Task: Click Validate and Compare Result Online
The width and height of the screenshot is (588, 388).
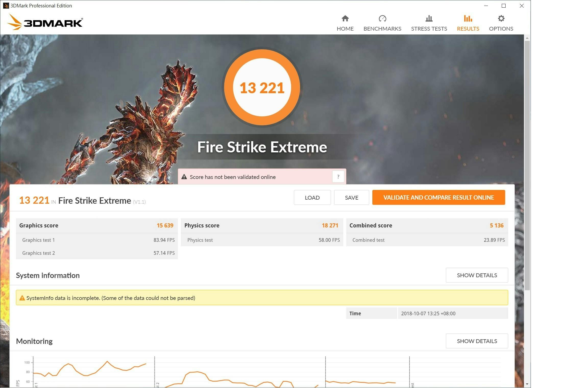Action: point(438,197)
